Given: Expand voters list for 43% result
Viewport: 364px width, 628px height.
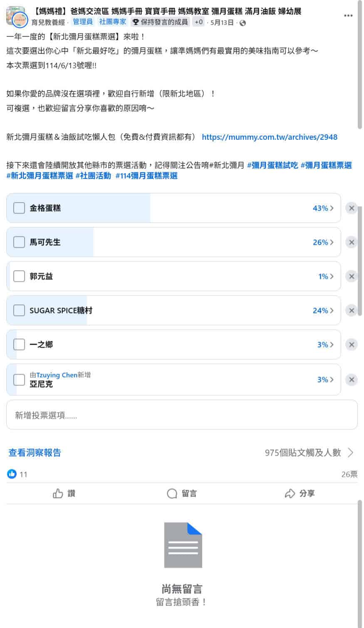Looking at the screenshot, I should point(323,208).
